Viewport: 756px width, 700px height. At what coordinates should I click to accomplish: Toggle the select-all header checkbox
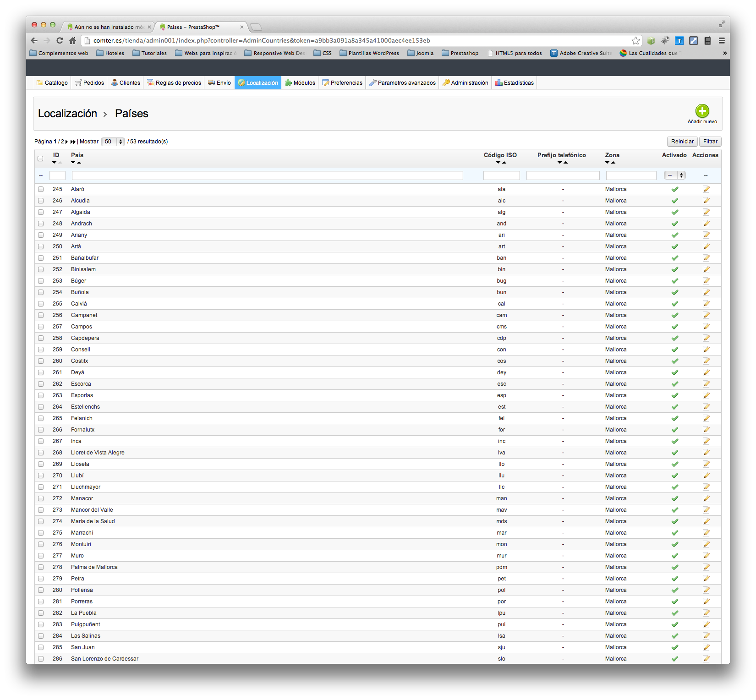click(x=40, y=159)
